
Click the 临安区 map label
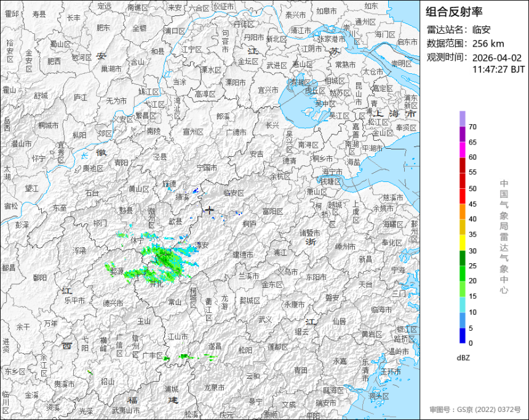point(234,193)
